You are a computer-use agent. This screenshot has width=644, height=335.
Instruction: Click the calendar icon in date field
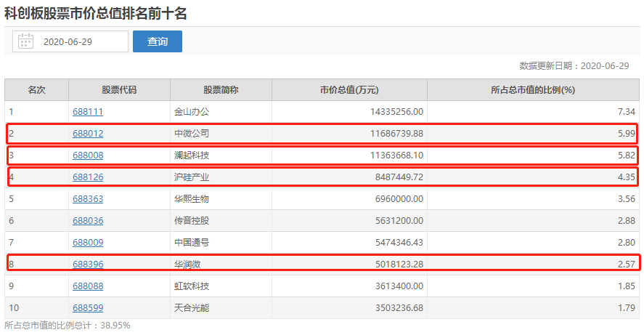(x=25, y=41)
